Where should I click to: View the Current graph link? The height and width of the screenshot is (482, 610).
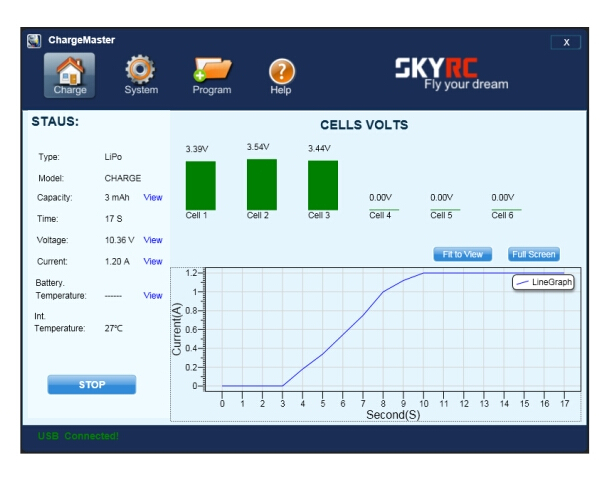153,261
